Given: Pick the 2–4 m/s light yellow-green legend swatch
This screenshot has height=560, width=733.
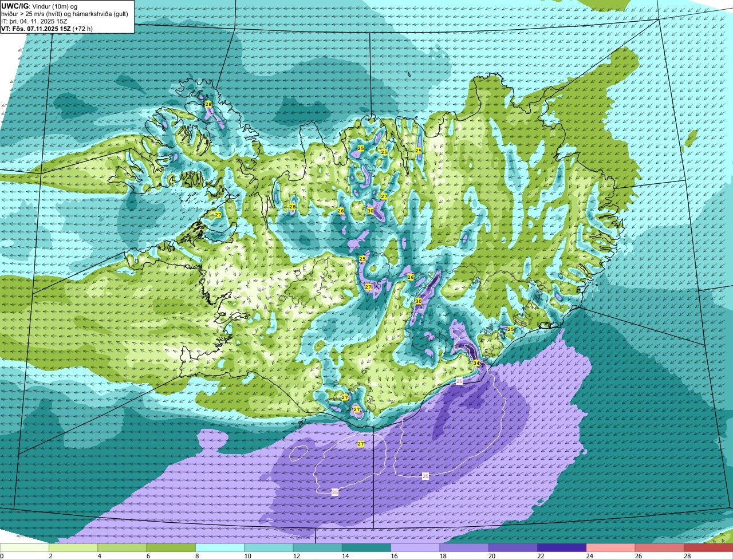Looking at the screenshot, I should [73, 548].
